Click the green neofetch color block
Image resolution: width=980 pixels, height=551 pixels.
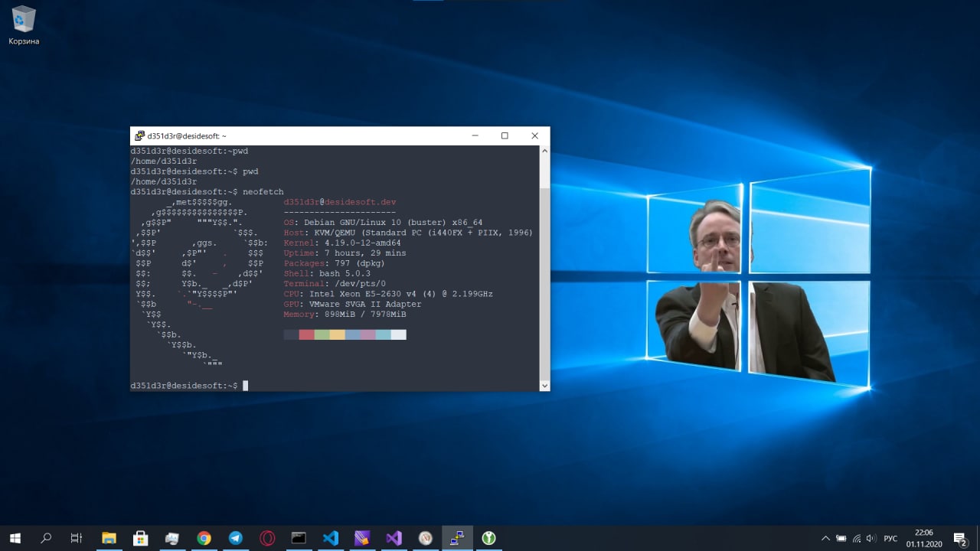pyautogui.click(x=322, y=334)
